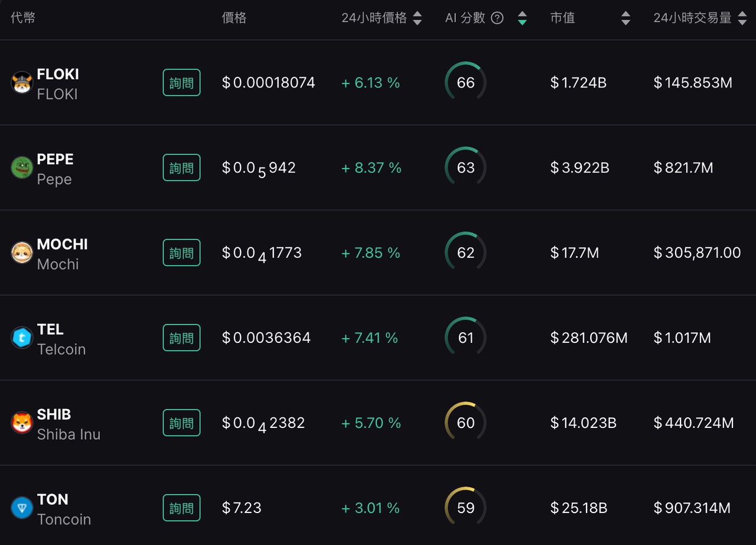Select the Toncoin logo

click(22, 507)
